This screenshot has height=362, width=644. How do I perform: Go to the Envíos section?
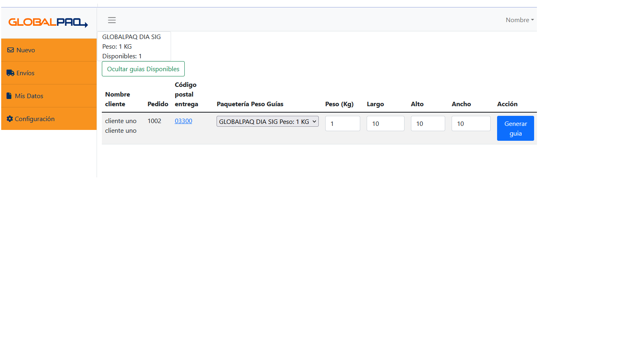click(x=25, y=73)
